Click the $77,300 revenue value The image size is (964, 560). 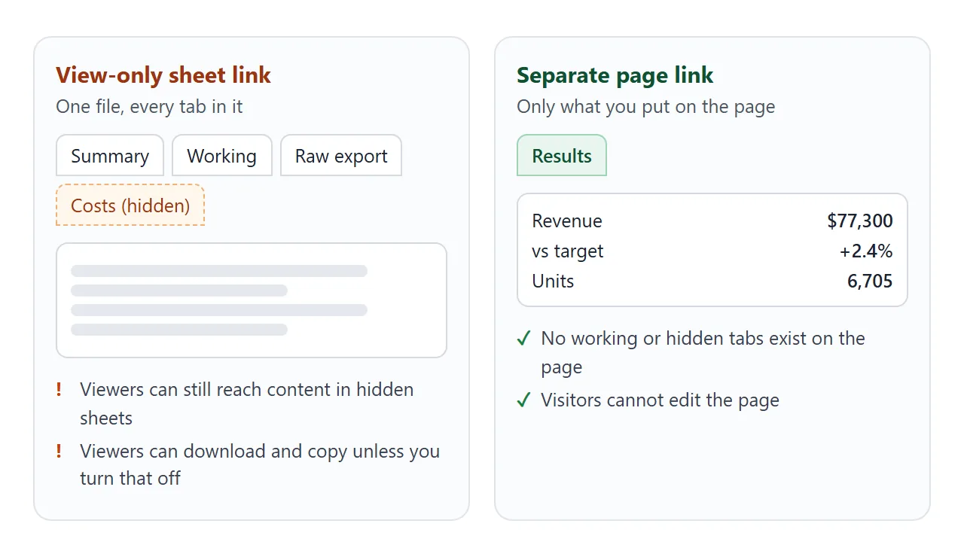click(860, 221)
